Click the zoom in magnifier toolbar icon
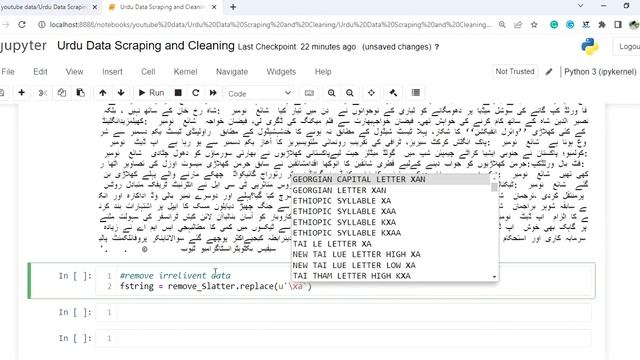Viewport: 640px width, 360px height. [331, 93]
